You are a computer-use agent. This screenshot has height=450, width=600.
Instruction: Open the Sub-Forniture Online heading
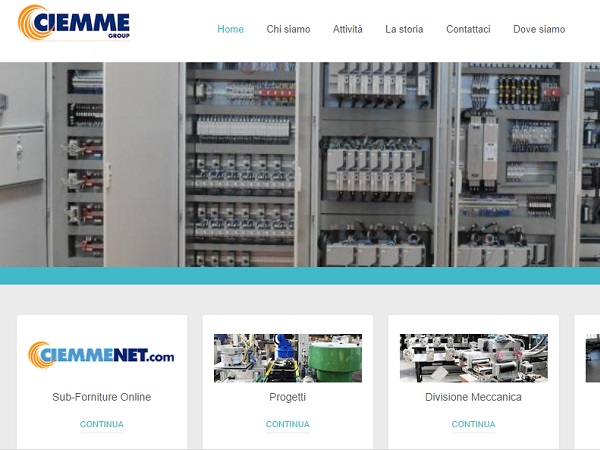[x=101, y=397]
